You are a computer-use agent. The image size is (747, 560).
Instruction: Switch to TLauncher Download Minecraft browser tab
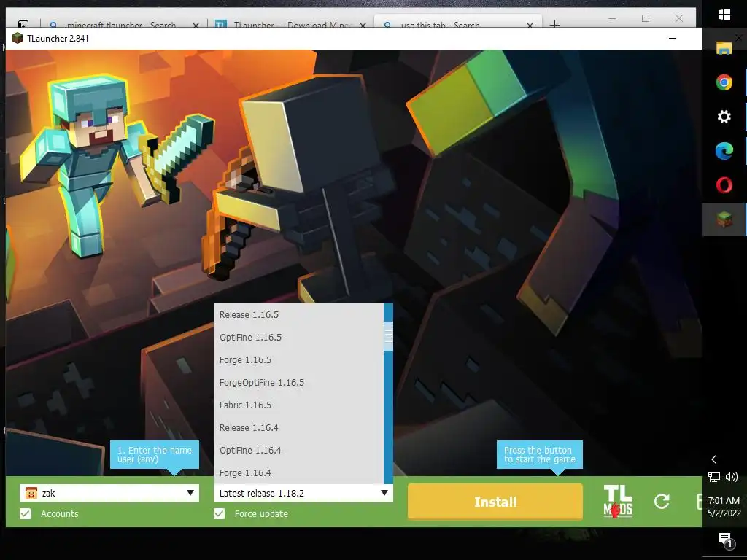coord(291,23)
